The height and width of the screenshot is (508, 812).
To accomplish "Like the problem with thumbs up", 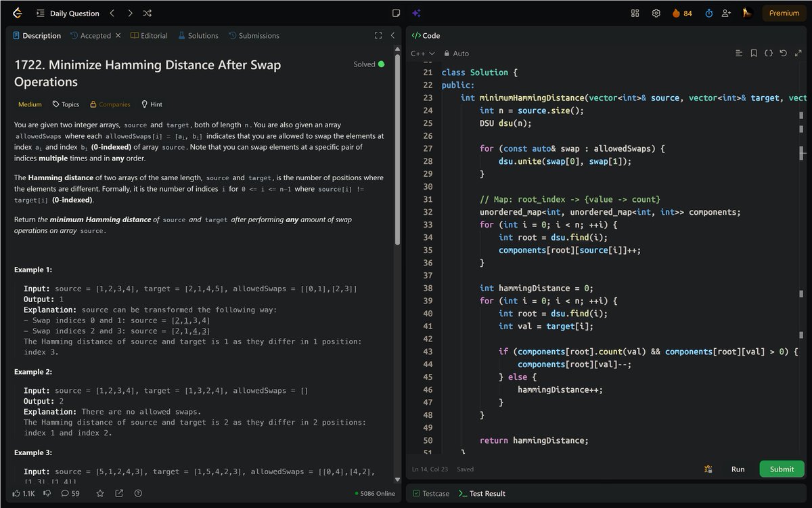I will click(24, 493).
